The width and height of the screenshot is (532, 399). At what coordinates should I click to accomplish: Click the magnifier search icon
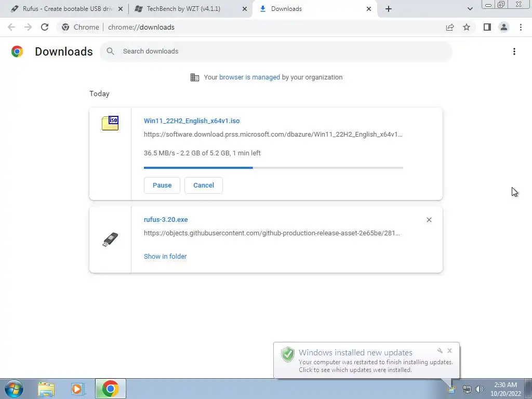(x=110, y=51)
